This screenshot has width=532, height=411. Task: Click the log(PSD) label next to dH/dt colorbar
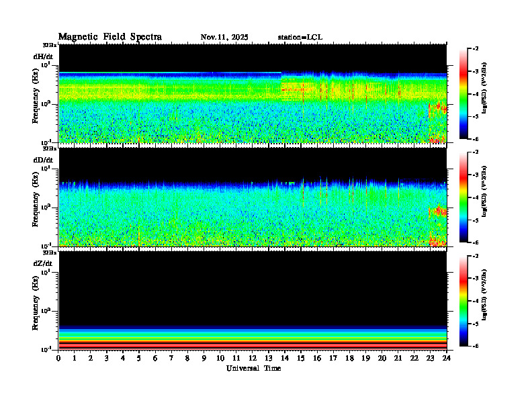484,88
